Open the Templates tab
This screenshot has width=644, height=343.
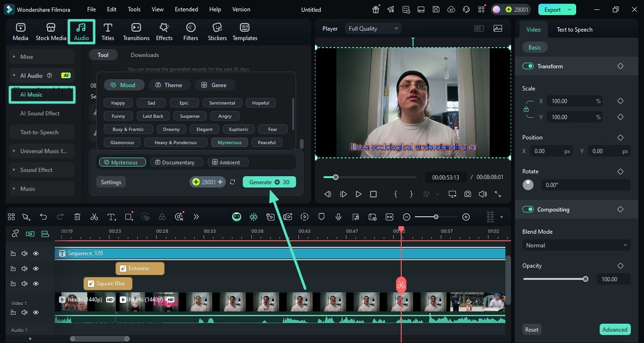[x=245, y=32]
